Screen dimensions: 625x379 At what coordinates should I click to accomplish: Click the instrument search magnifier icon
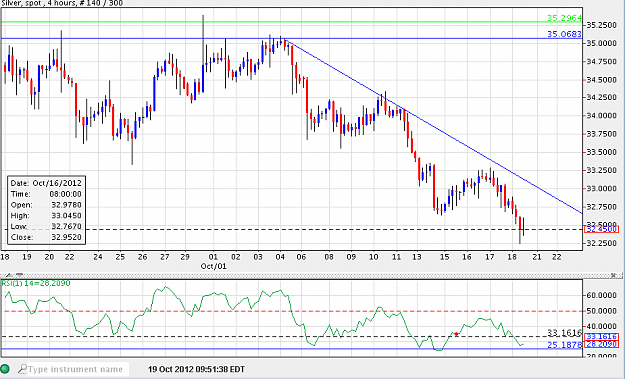pos(23,369)
